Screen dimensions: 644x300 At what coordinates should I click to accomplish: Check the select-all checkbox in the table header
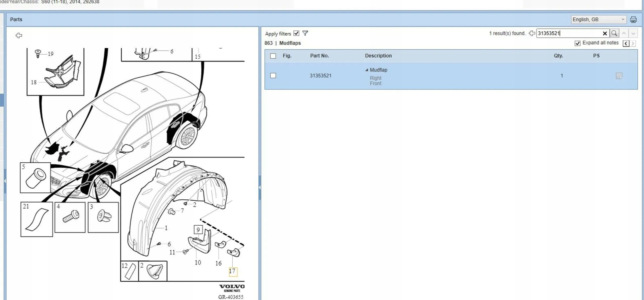tap(273, 56)
